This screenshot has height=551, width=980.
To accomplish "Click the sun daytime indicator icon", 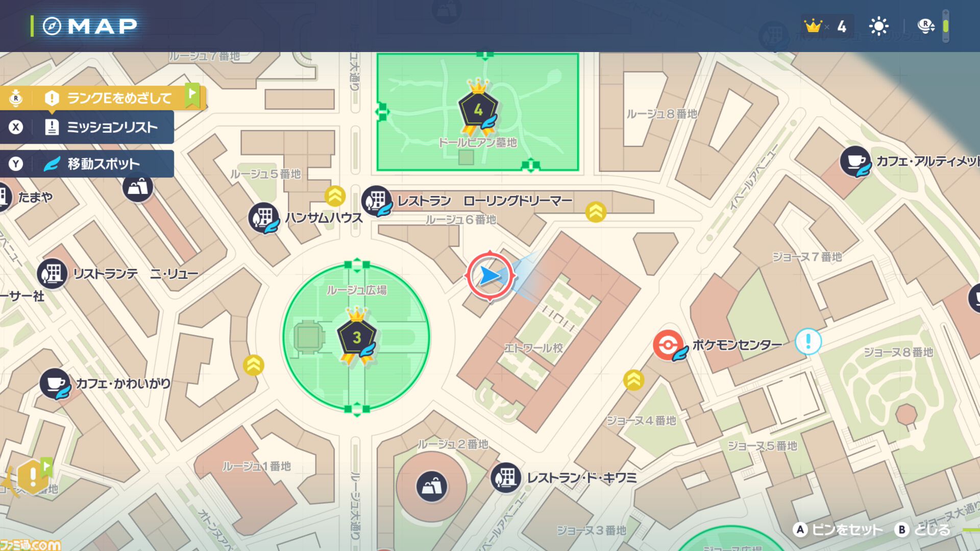I will pyautogui.click(x=879, y=26).
